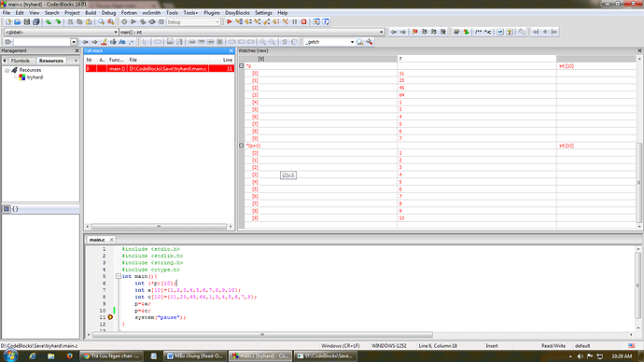
Task: Open the Debug menu
Action: click(x=108, y=13)
